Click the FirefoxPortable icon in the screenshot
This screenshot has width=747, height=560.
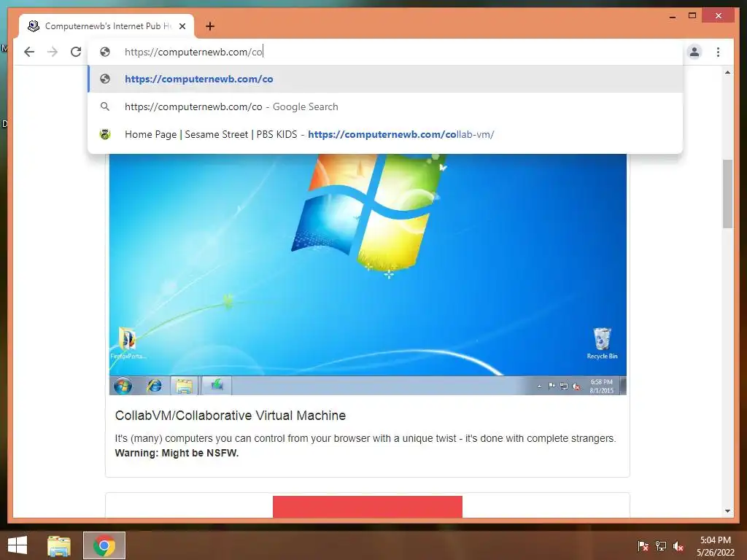tap(128, 343)
